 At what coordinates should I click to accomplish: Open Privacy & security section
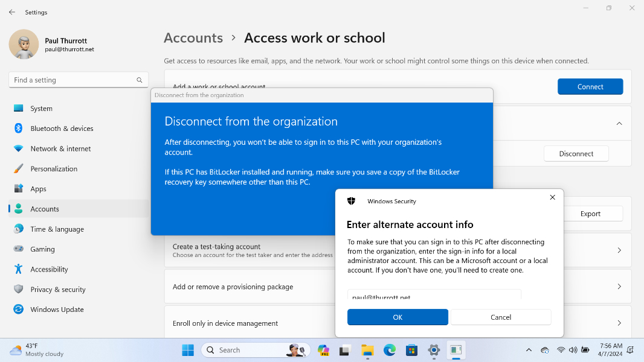58,290
